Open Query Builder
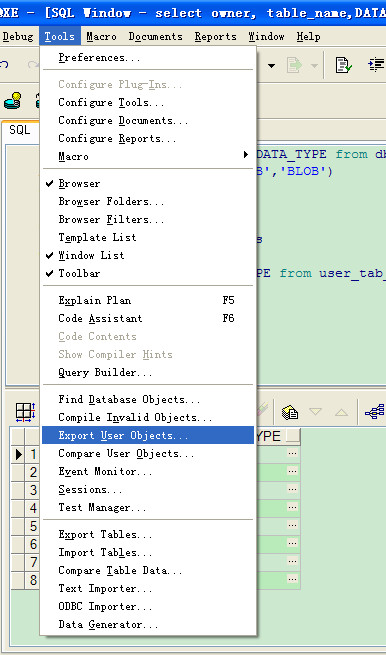This screenshot has width=386, height=655. pyautogui.click(x=148, y=372)
